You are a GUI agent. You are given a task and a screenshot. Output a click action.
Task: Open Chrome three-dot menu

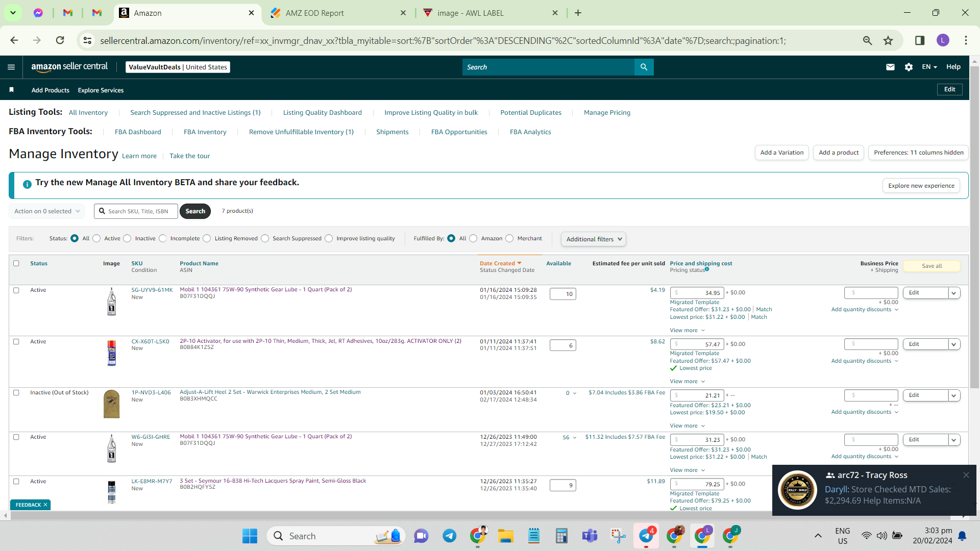pyautogui.click(x=966, y=40)
